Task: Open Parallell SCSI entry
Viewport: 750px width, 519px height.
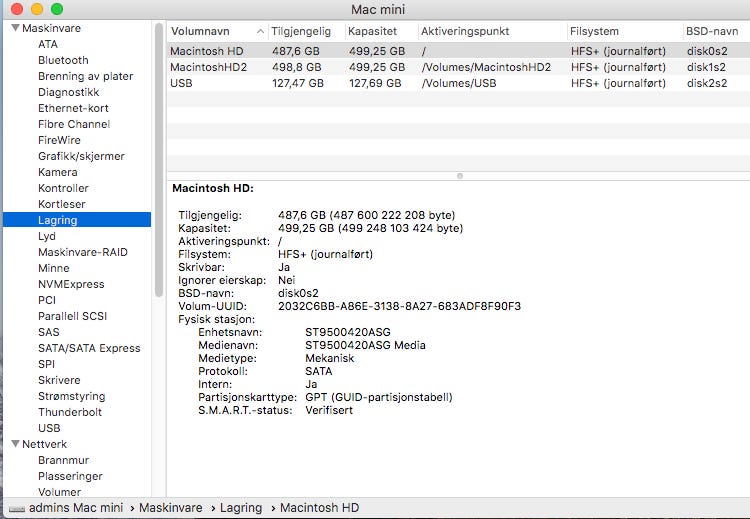Action: pyautogui.click(x=72, y=316)
